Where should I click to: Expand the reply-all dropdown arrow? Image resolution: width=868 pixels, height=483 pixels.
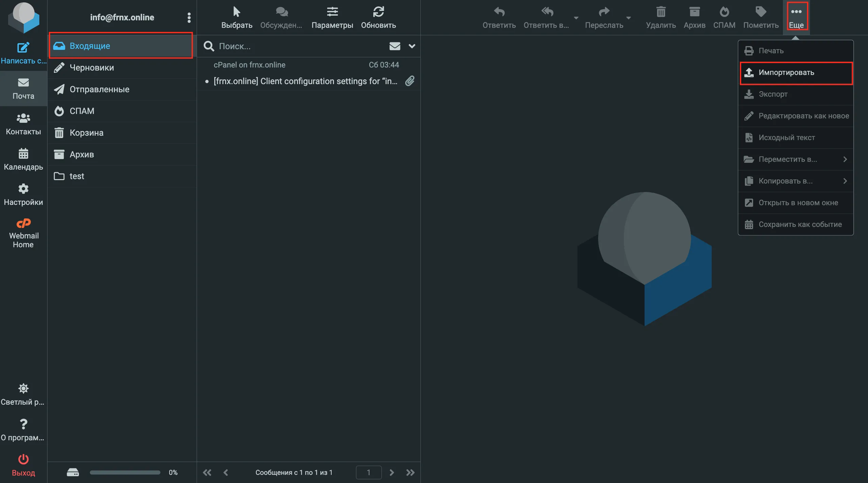point(576,18)
